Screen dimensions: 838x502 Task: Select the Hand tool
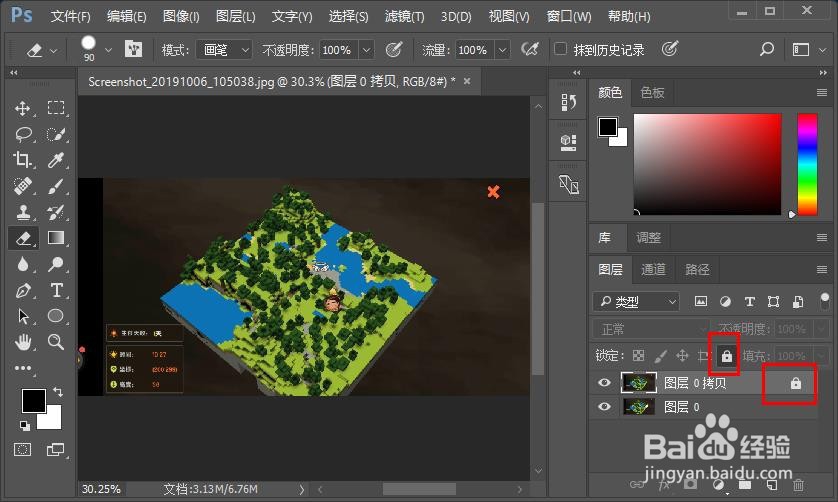[x=22, y=342]
